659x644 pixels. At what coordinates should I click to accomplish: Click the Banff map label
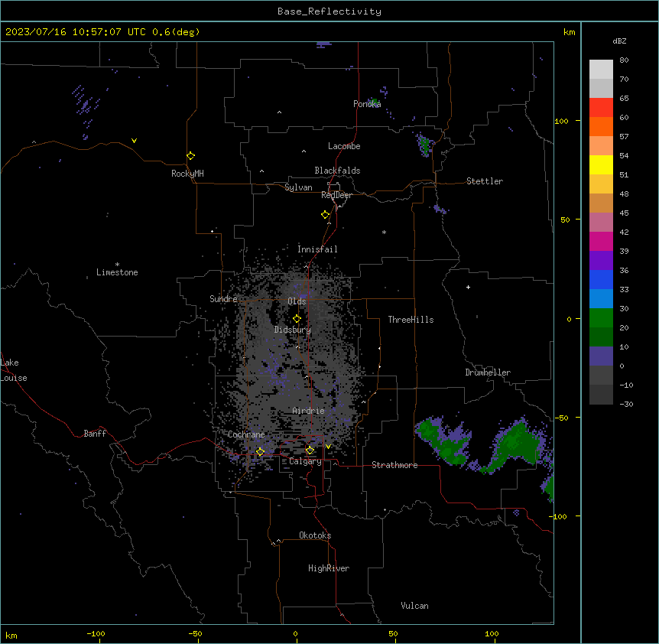coord(95,434)
